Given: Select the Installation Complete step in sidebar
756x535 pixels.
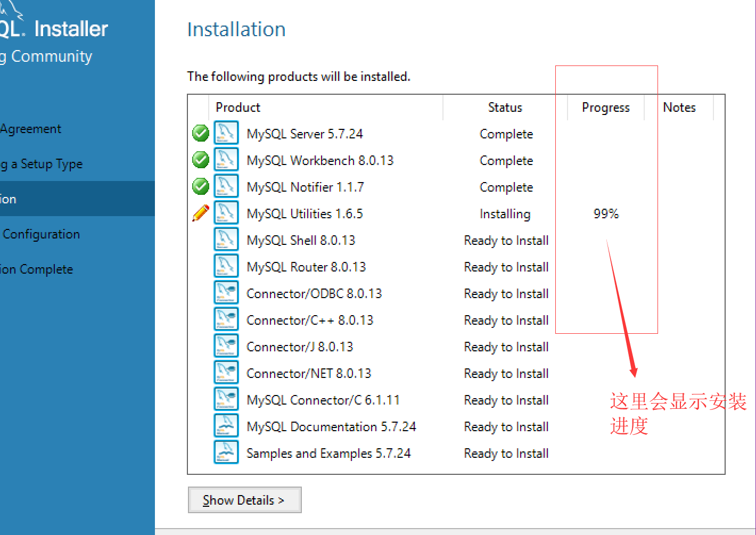Looking at the screenshot, I should (x=36, y=269).
